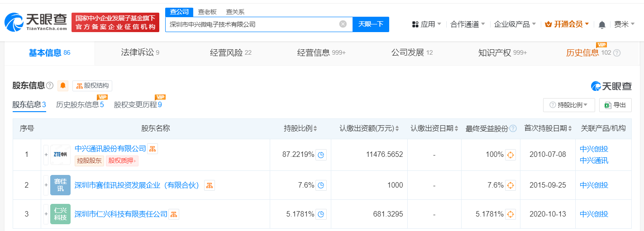Screen dimensions: 644x231
Task: Open the notification bell in the header
Action: (x=602, y=24)
